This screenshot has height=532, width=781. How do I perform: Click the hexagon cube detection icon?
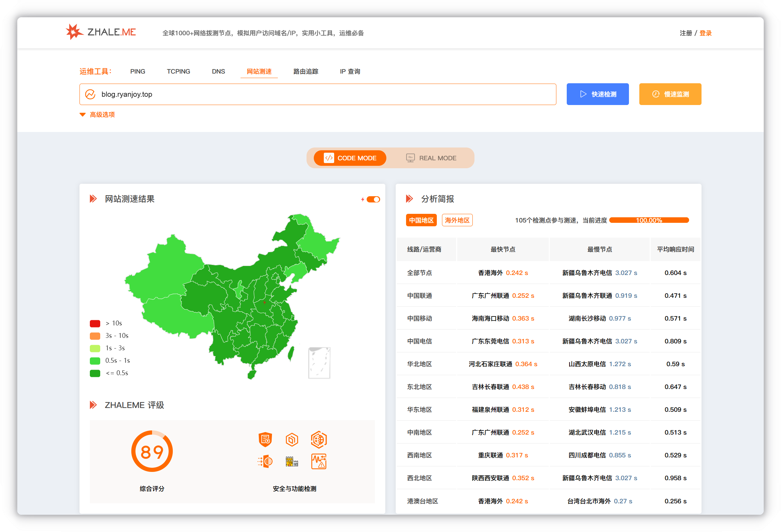pyautogui.click(x=292, y=439)
